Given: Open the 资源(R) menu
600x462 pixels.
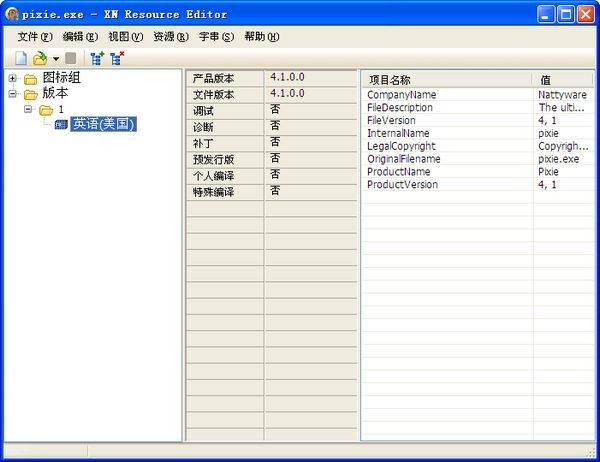Looking at the screenshot, I should 171,37.
